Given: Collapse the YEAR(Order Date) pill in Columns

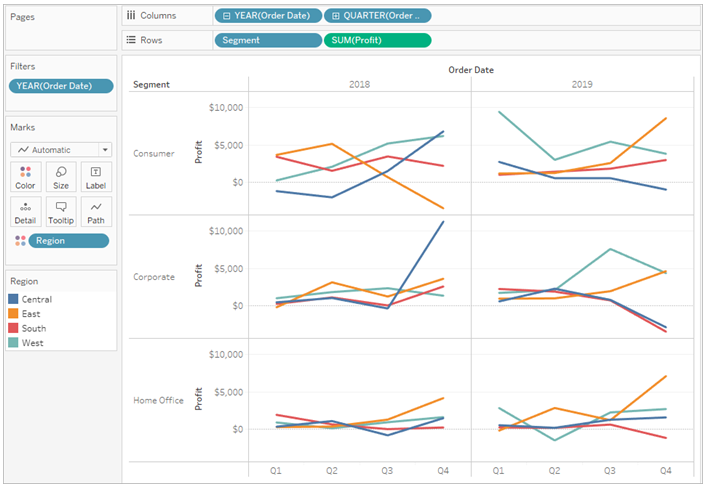Looking at the screenshot, I should tap(226, 16).
